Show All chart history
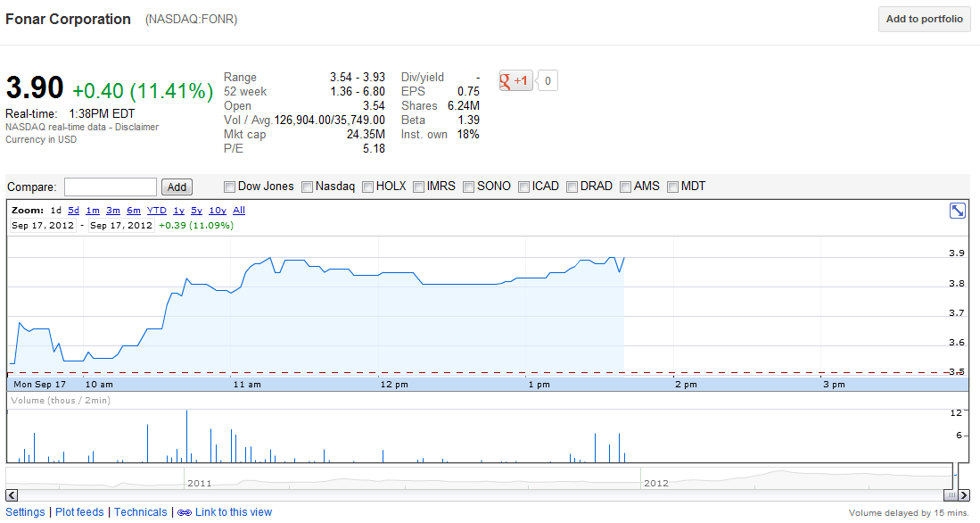 [x=239, y=211]
